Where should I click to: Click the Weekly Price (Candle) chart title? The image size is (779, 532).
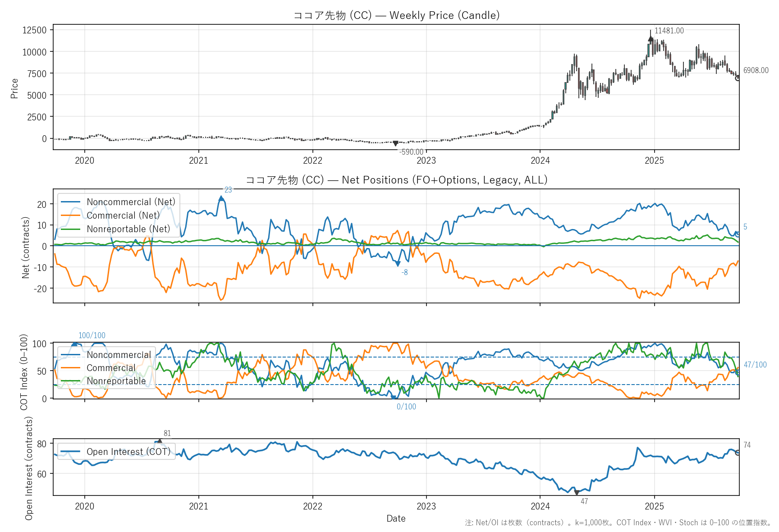(396, 15)
